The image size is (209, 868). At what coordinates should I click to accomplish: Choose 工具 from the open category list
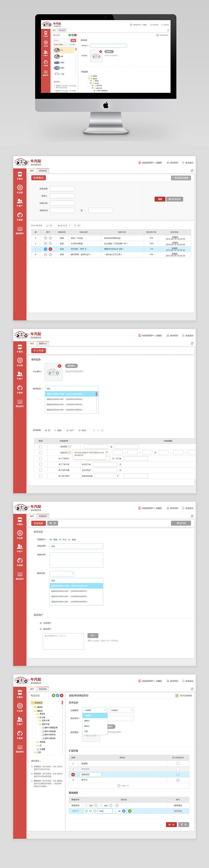point(95,732)
